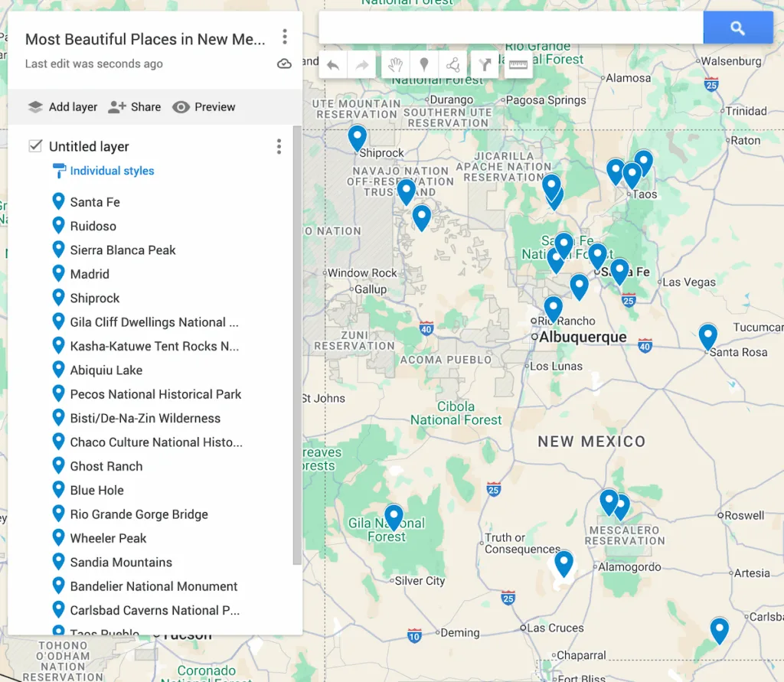
Task: Click the Interstate 40 shield near Acoma
Action: pyautogui.click(x=426, y=329)
